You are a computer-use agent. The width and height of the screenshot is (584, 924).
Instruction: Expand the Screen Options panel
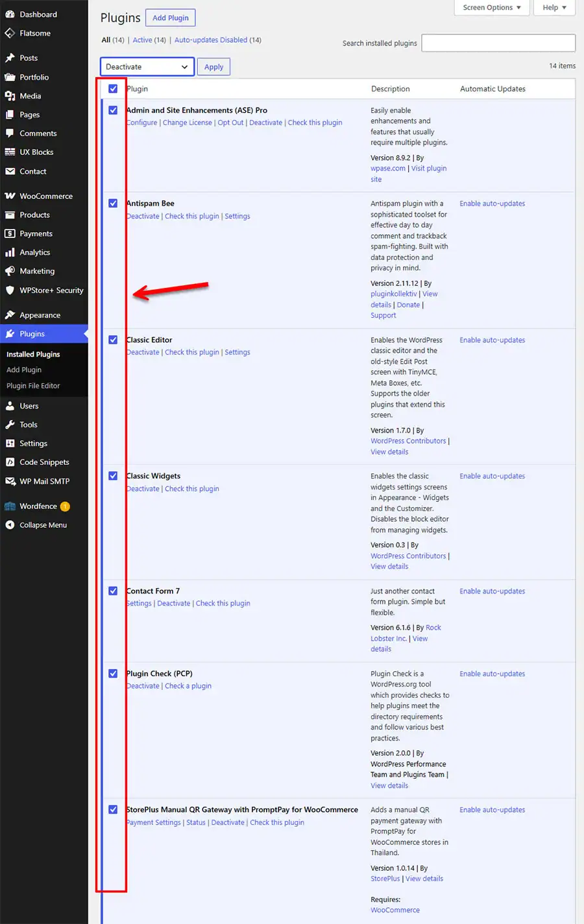(492, 8)
